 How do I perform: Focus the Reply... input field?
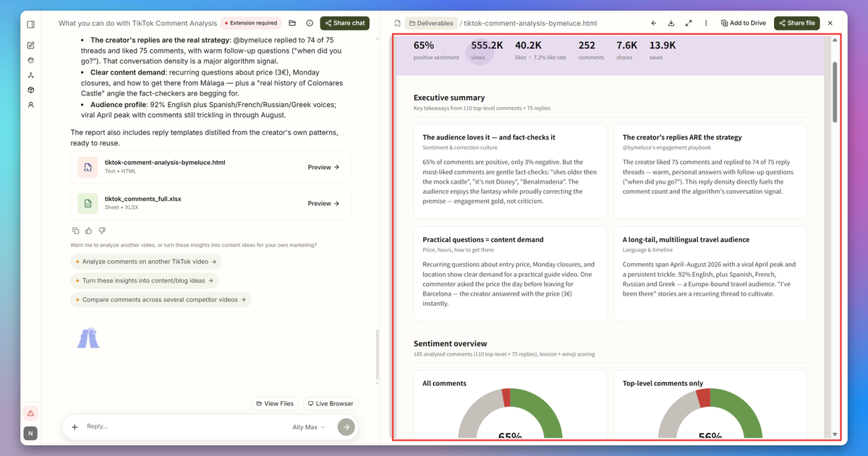[184, 427]
